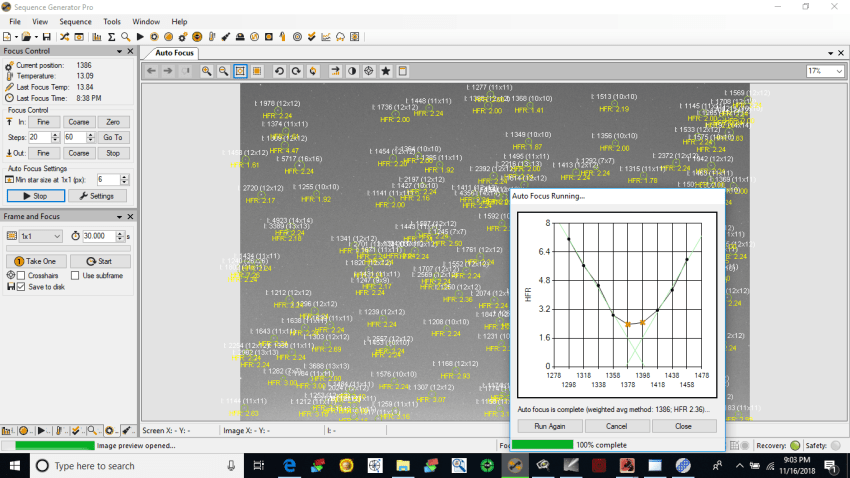
Task: Click the Save icon in main toolbar
Action: point(46,37)
